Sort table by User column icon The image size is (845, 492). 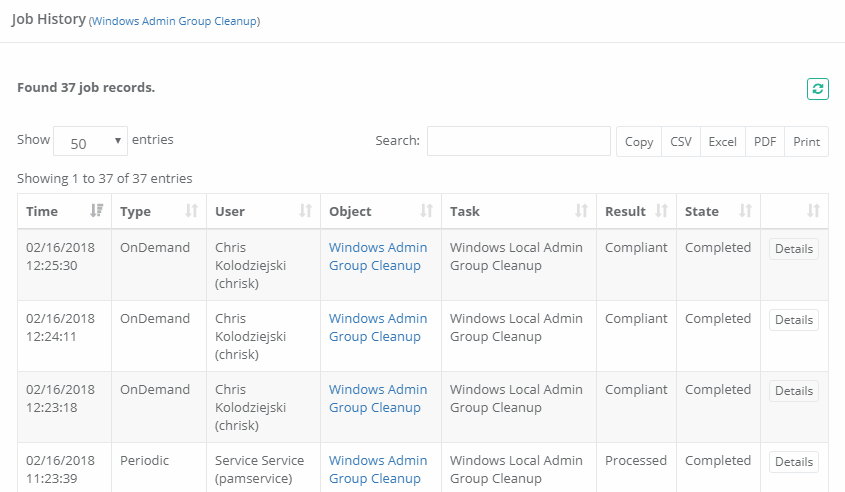pos(306,211)
